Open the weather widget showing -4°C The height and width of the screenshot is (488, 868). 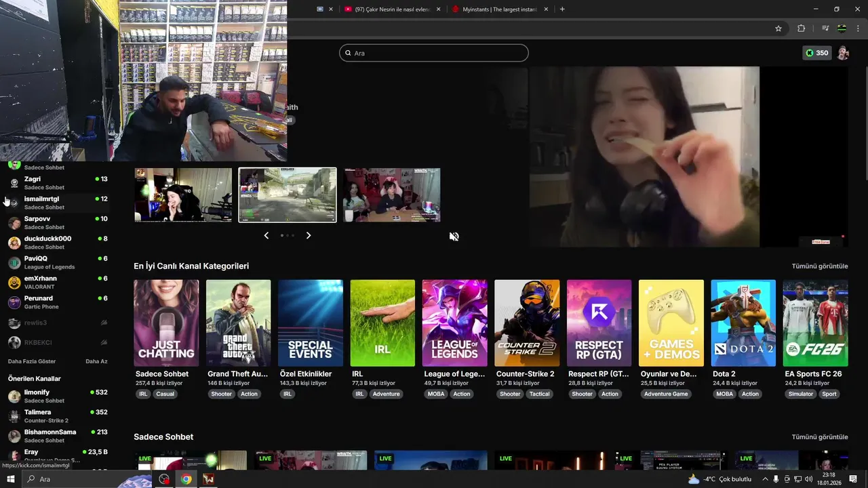click(719, 479)
